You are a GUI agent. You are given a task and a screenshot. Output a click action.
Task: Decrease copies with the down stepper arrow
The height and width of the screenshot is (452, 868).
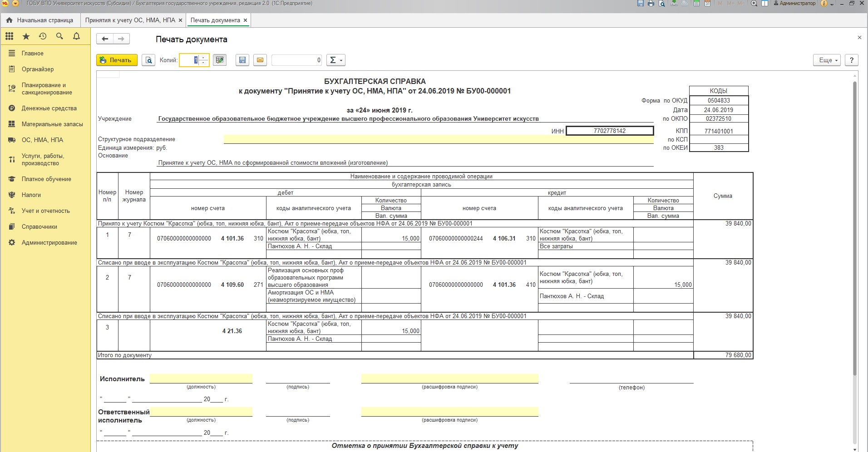[x=203, y=63]
